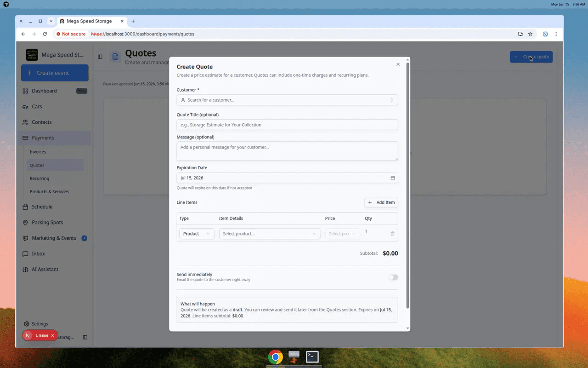The width and height of the screenshot is (588, 368).
Task: Click the AI Assistant icon
Action: 25,270
